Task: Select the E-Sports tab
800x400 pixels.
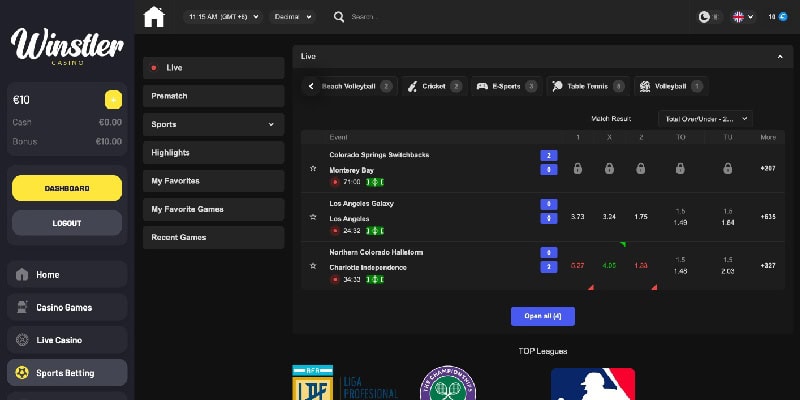Action: [x=507, y=86]
